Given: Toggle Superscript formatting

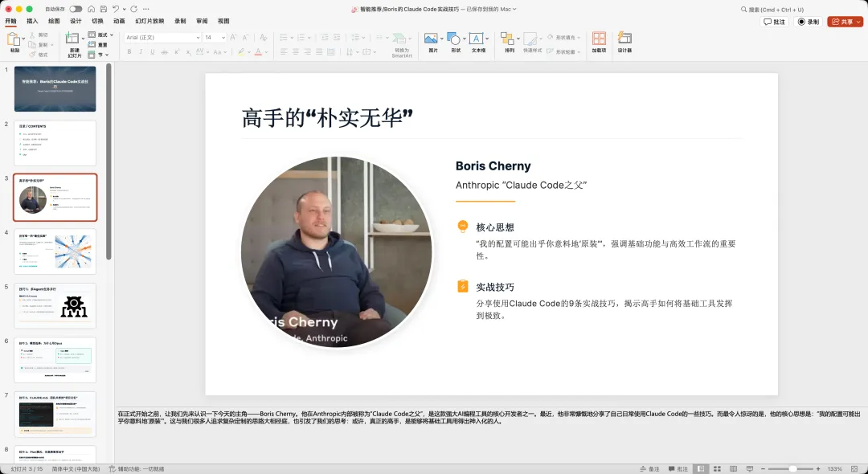Looking at the screenshot, I should click(177, 51).
